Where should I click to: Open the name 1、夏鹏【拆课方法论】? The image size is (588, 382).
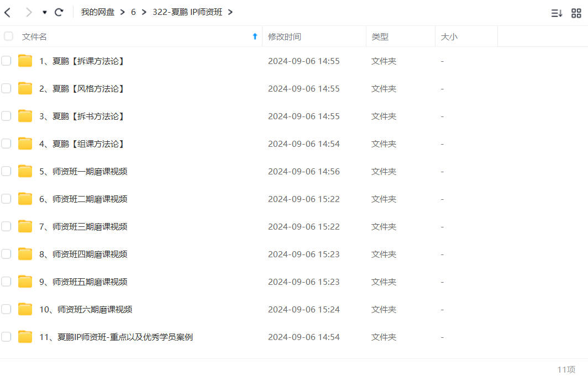(x=82, y=61)
